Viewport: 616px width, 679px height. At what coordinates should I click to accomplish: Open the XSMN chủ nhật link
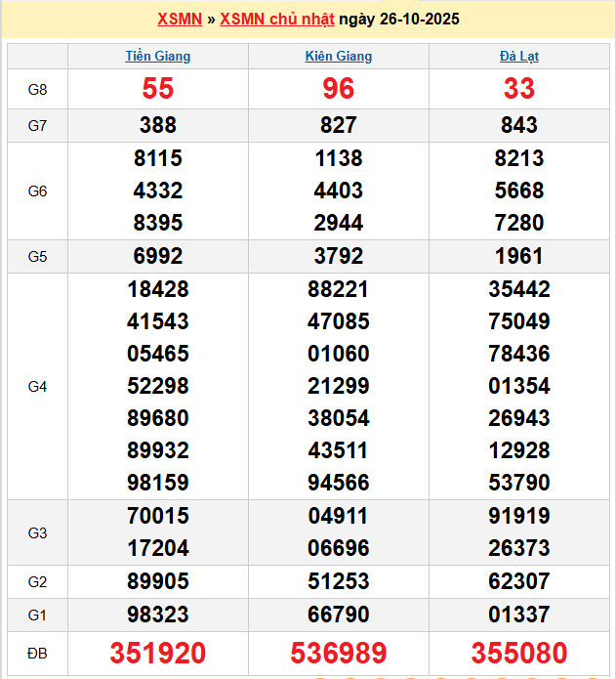[277, 20]
